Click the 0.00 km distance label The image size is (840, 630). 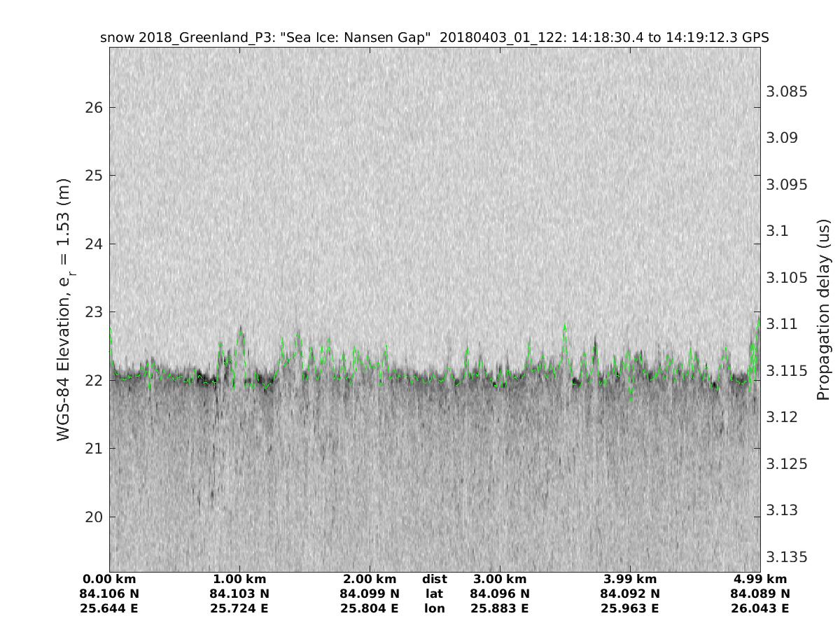point(109,579)
